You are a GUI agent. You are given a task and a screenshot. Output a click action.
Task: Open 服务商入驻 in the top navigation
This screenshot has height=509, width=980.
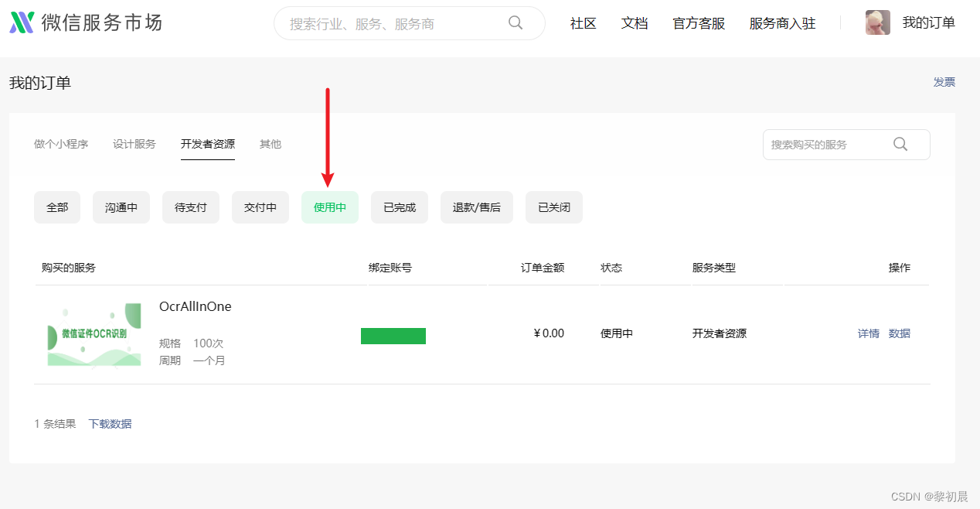[x=782, y=23]
